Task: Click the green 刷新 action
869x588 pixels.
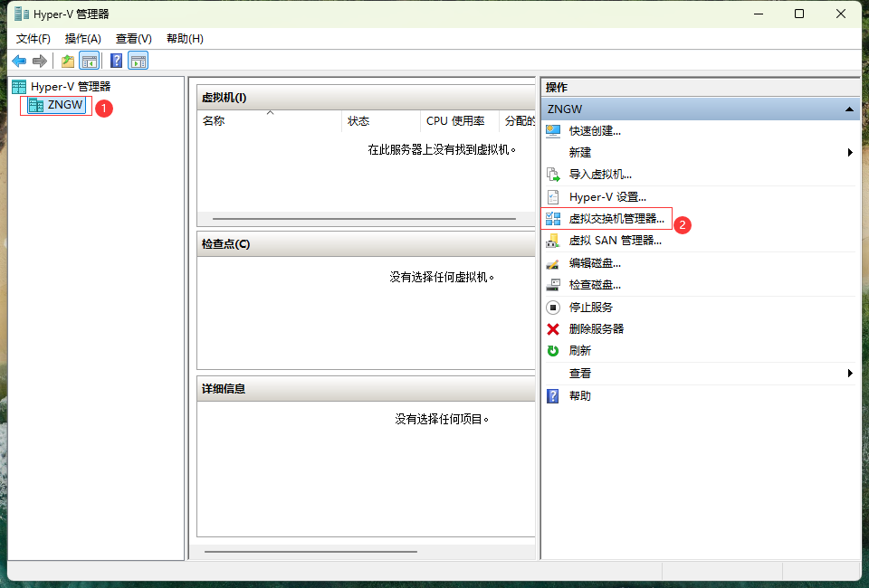Action: click(x=579, y=351)
